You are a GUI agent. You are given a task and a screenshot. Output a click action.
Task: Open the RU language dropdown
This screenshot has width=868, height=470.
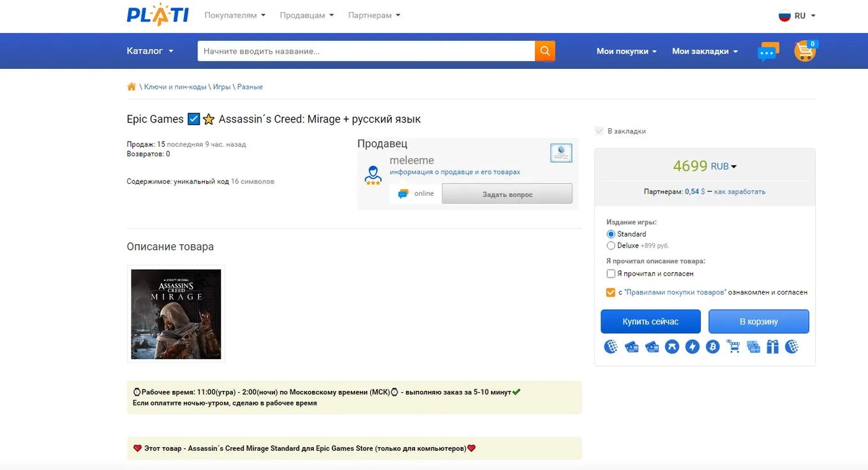point(797,16)
